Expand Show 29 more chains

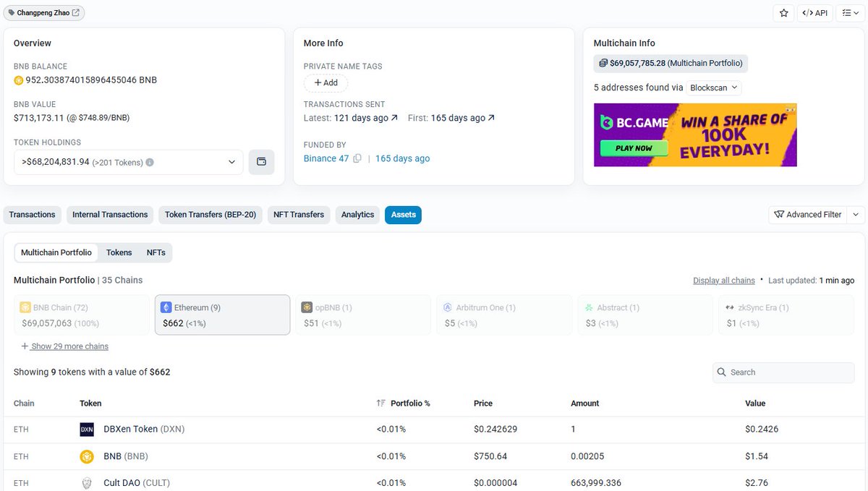click(x=65, y=346)
